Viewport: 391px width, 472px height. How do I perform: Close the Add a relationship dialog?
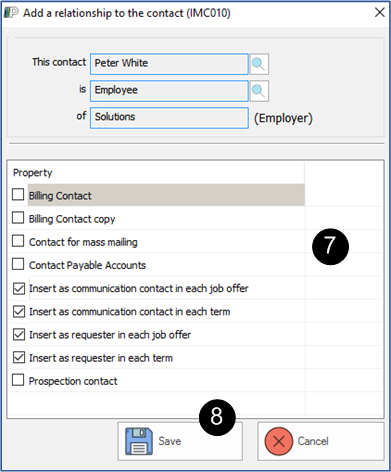[380, 13]
